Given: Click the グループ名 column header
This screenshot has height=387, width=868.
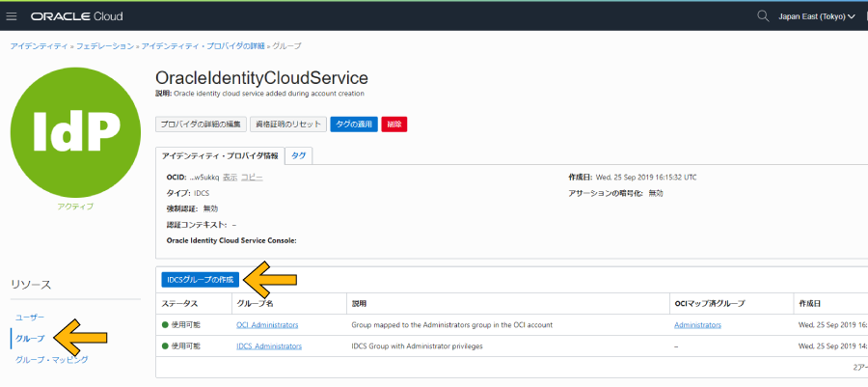Looking at the screenshot, I should (x=256, y=304).
